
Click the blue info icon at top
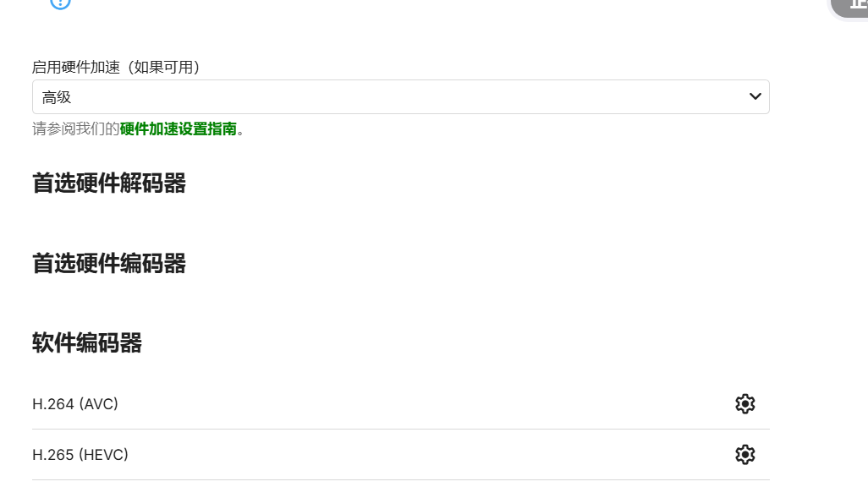60,3
